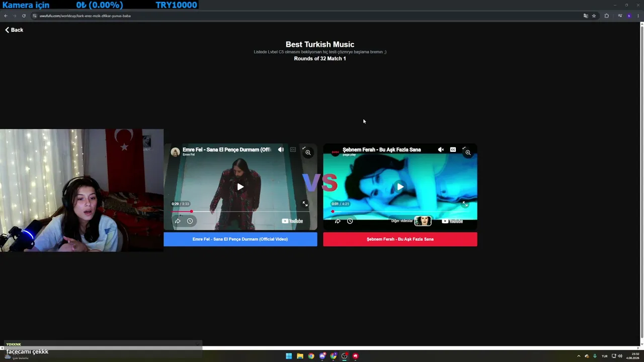Bookmark this page with the star
Image resolution: width=644 pixels, height=362 pixels.
tap(594, 16)
